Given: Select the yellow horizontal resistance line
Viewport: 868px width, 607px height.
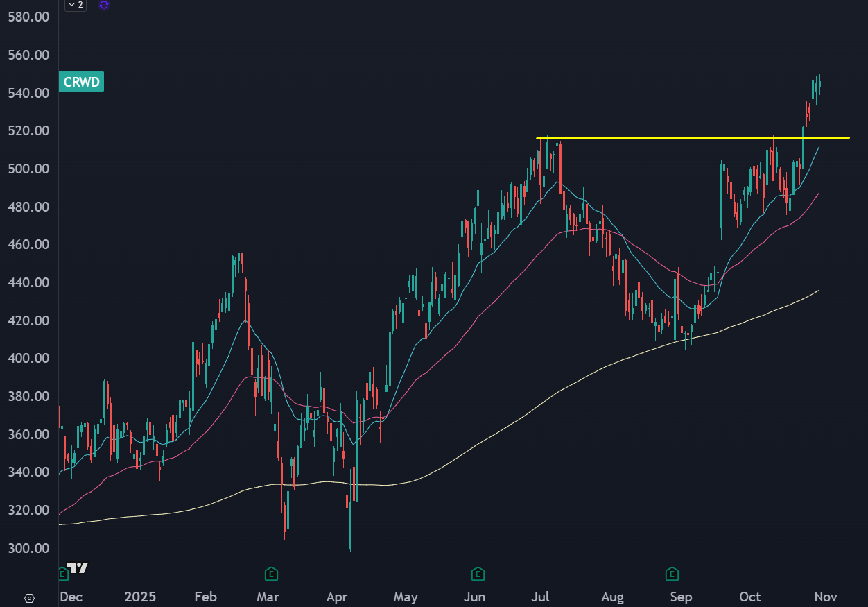Looking at the screenshot, I should pos(693,138).
